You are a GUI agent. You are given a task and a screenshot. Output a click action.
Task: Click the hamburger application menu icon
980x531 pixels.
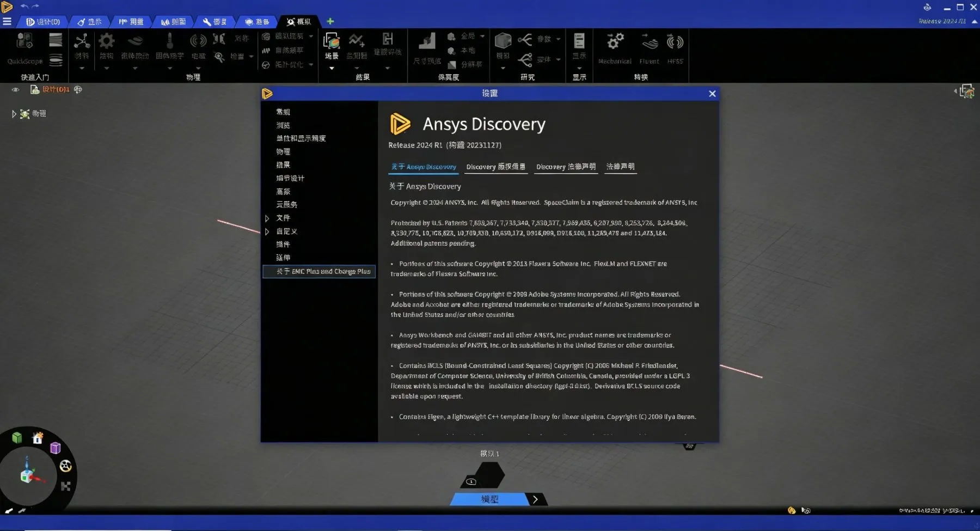[7, 21]
